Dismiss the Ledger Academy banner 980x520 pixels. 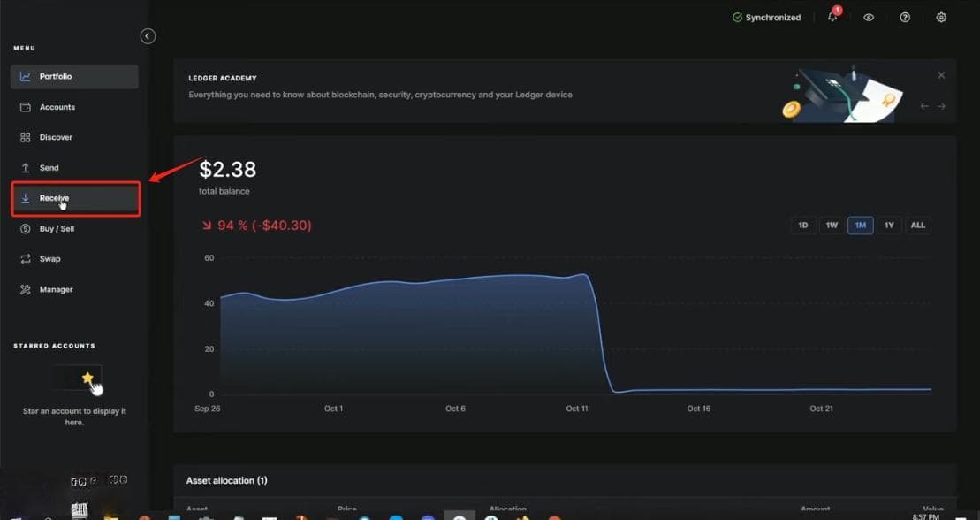pyautogui.click(x=941, y=75)
